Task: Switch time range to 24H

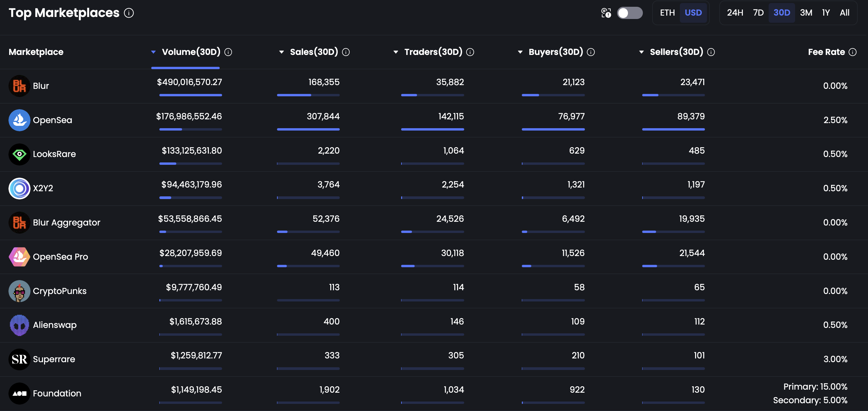Action: click(x=735, y=13)
